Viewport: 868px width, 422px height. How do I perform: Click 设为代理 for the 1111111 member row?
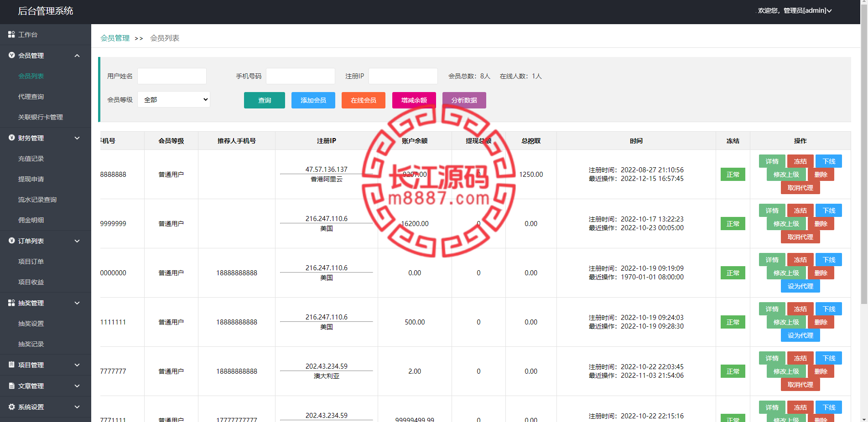800,335
